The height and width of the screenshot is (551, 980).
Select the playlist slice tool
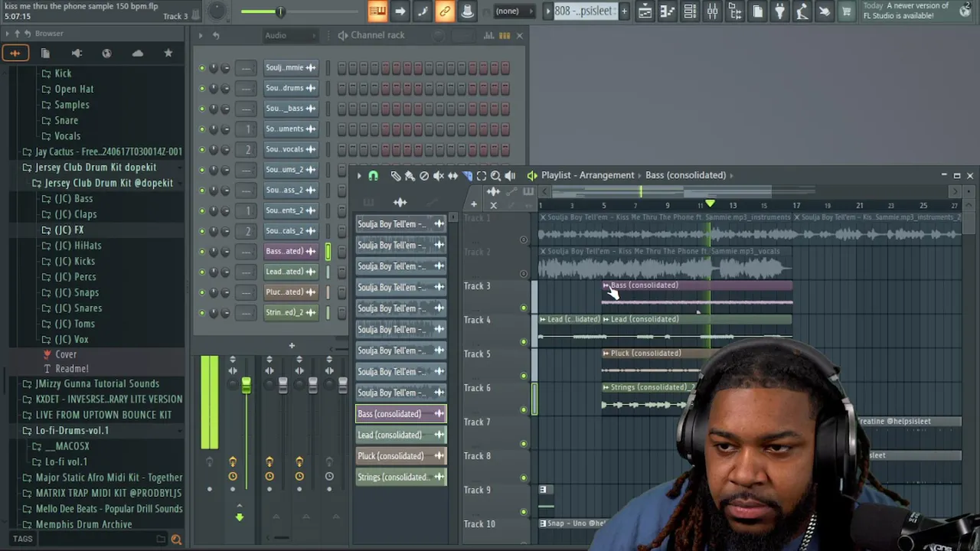(x=467, y=175)
